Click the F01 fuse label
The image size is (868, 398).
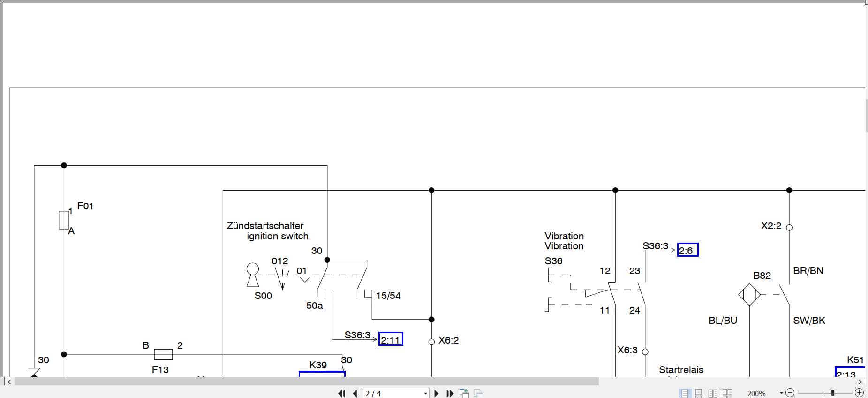85,206
